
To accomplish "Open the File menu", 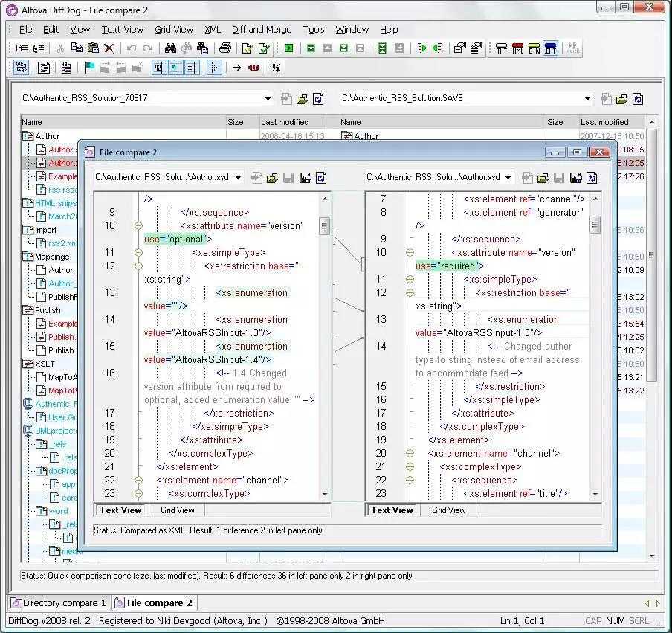I will [x=26, y=30].
